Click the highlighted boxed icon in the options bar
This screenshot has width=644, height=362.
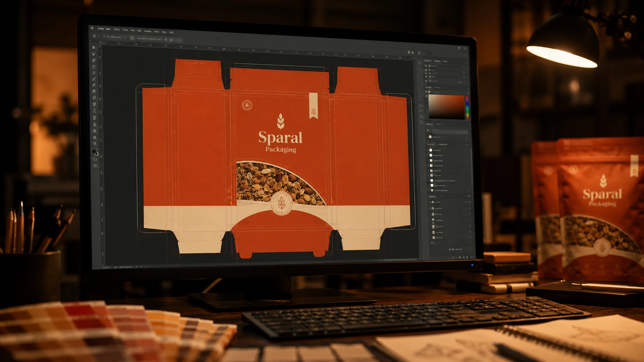click(132, 38)
